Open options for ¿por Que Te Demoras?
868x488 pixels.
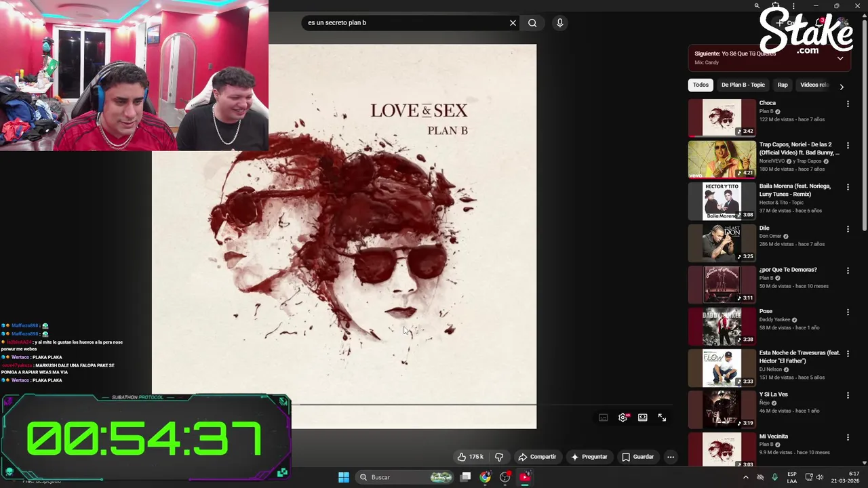[x=848, y=270]
